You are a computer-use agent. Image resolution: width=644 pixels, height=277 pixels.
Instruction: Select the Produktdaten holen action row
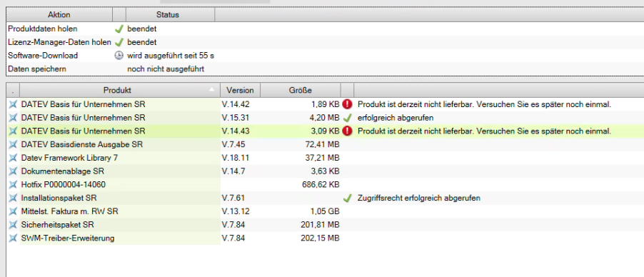pyautogui.click(x=324, y=29)
